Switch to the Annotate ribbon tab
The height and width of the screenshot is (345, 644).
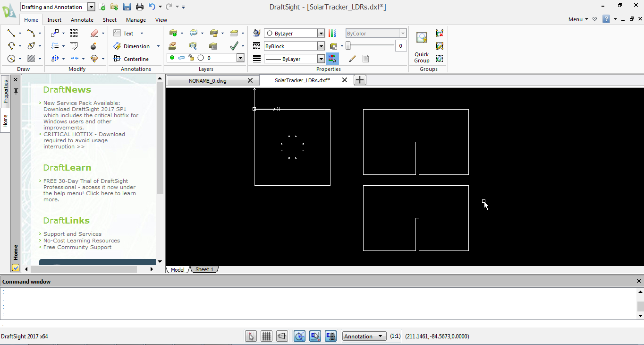82,20
